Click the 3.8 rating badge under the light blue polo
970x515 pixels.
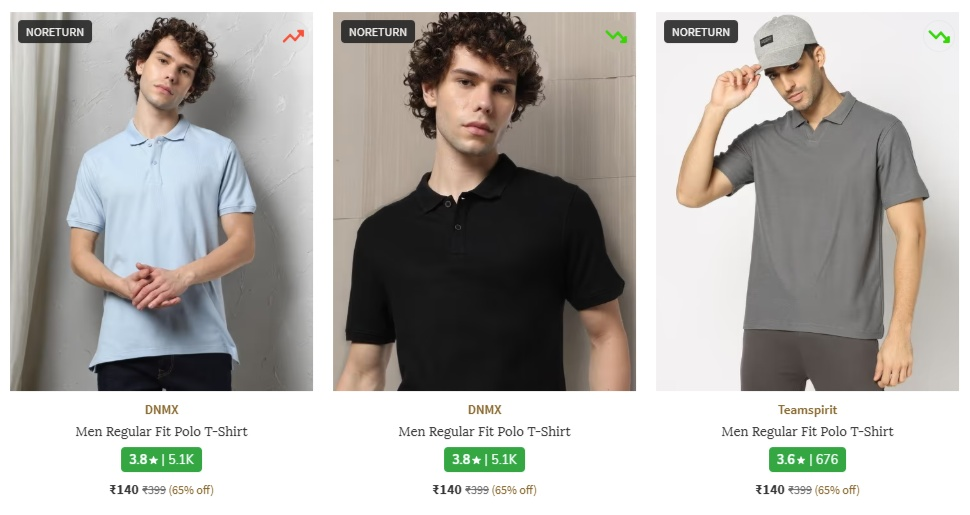161,460
